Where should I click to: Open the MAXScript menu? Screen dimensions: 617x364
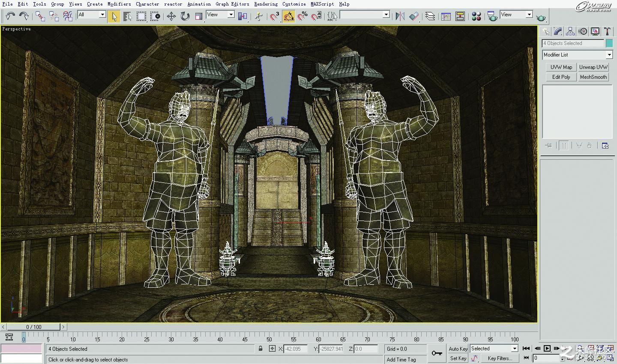point(322,4)
